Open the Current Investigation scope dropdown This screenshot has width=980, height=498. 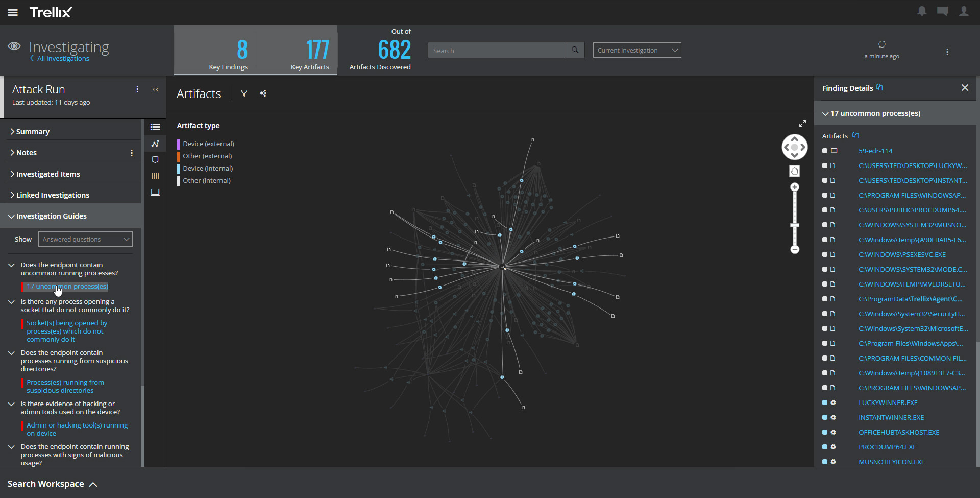click(x=636, y=50)
